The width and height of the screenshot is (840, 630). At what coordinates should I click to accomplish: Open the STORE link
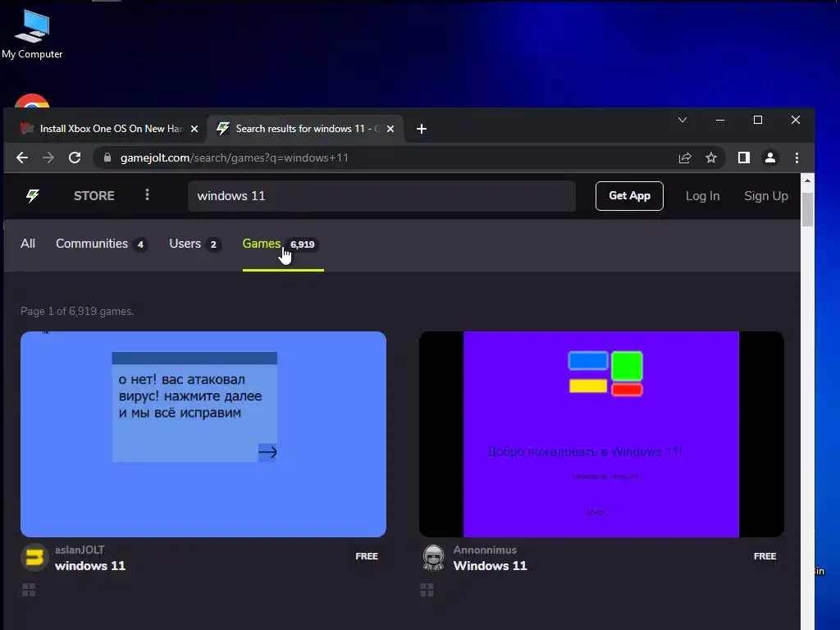[x=94, y=195]
